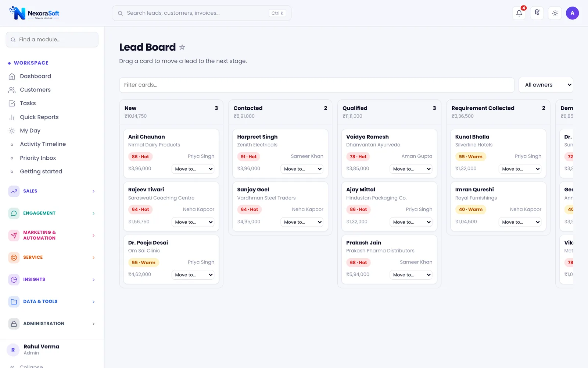Click the NexoraSoft logo
Image resolution: width=588 pixels, height=368 pixels.
(x=34, y=13)
